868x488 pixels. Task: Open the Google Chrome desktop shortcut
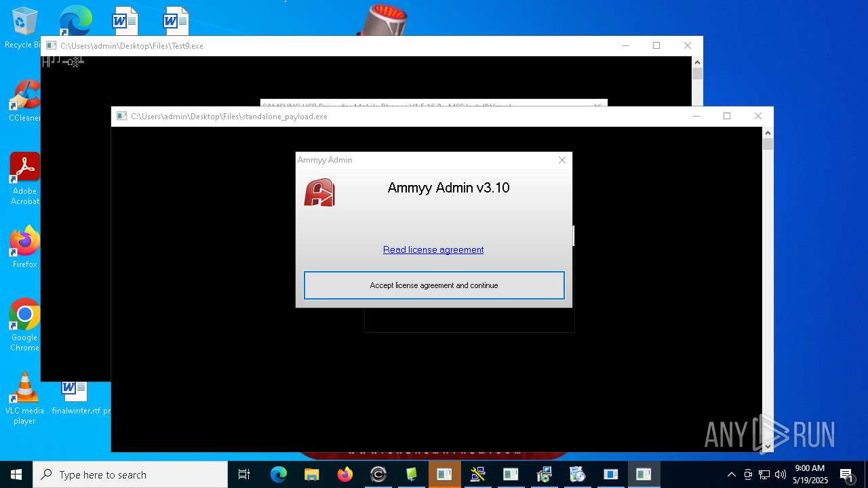[24, 325]
